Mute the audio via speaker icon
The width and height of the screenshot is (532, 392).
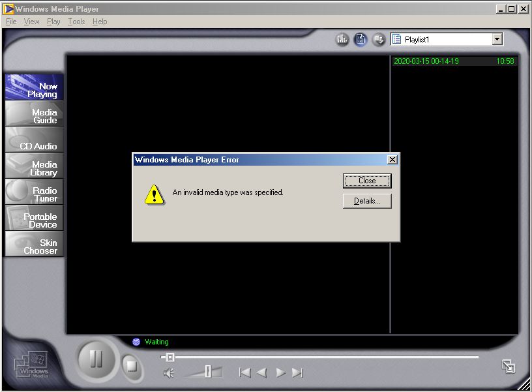[169, 373]
